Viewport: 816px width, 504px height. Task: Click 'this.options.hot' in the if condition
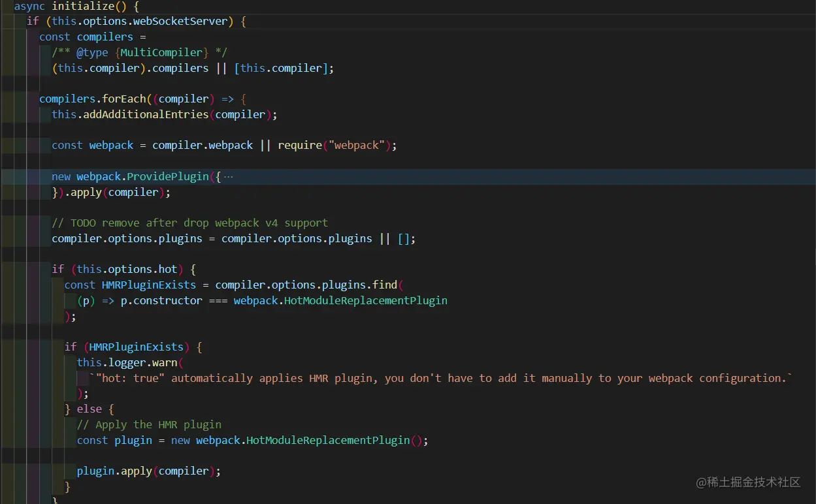(x=128, y=270)
